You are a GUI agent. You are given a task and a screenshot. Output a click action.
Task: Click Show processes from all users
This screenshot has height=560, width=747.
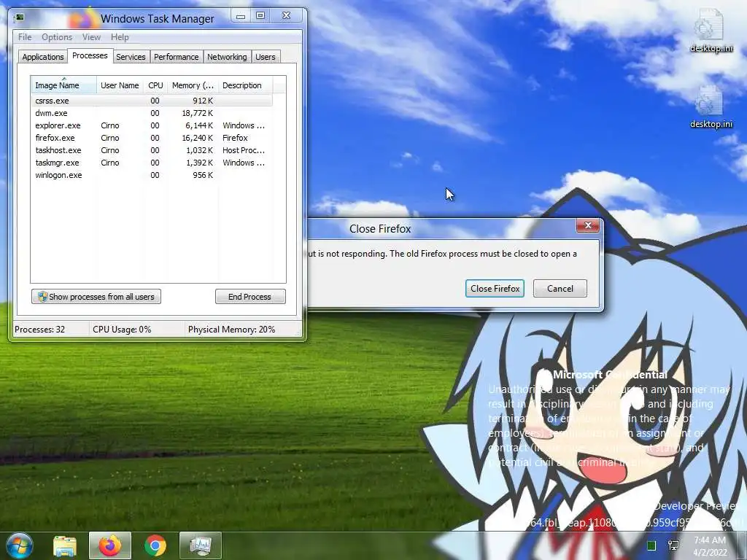[96, 297]
